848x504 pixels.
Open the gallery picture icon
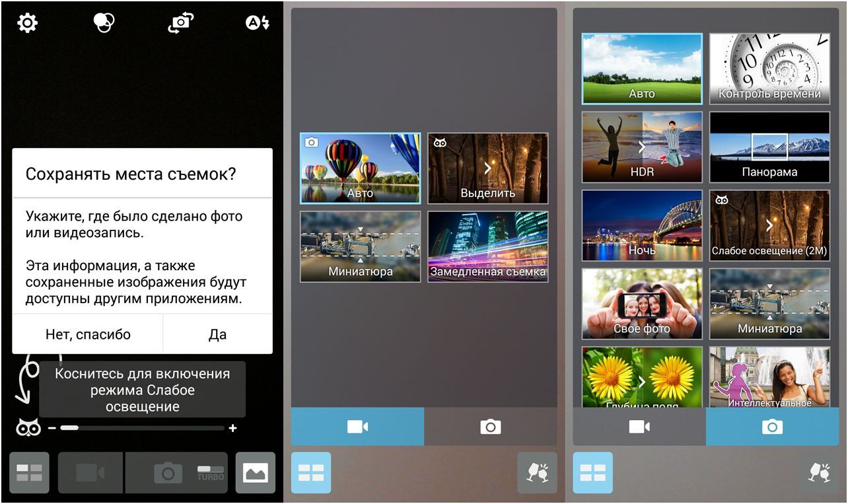coord(256,472)
